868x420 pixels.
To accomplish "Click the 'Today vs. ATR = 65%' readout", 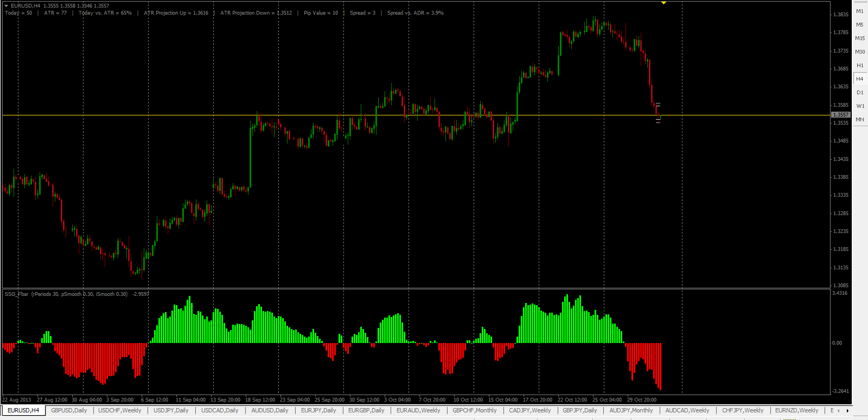I will [x=105, y=13].
